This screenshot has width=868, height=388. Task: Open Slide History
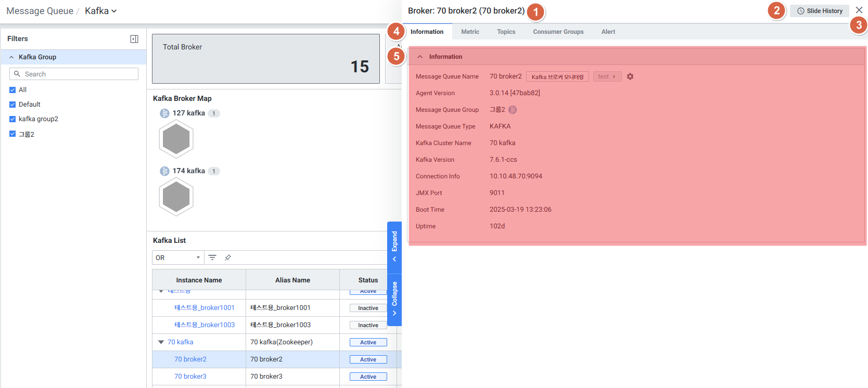(x=819, y=11)
